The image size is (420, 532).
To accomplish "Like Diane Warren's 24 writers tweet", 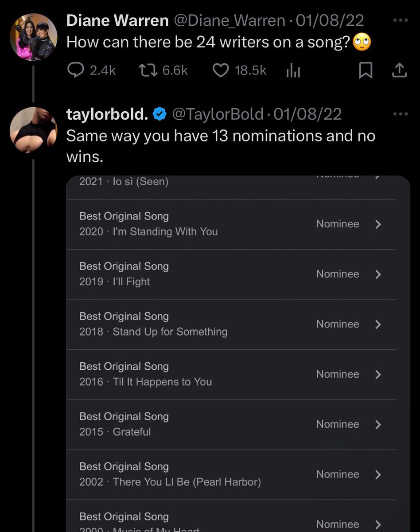I will pos(221,70).
